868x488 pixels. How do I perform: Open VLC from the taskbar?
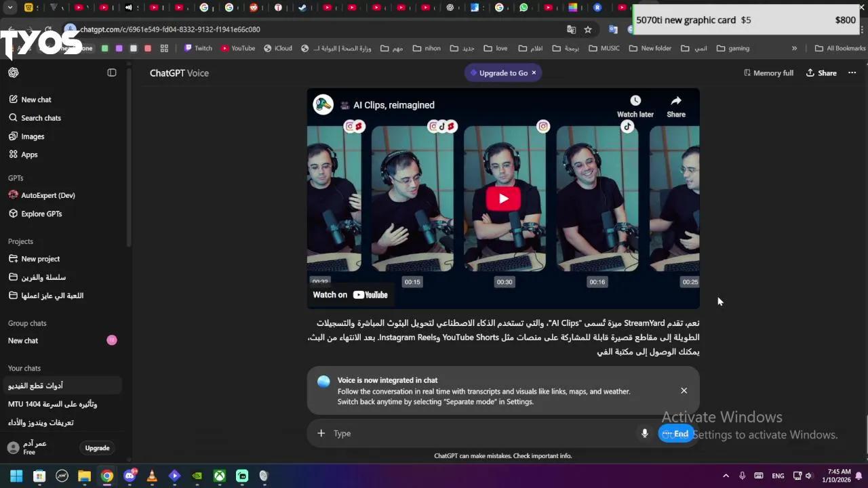[152, 476]
